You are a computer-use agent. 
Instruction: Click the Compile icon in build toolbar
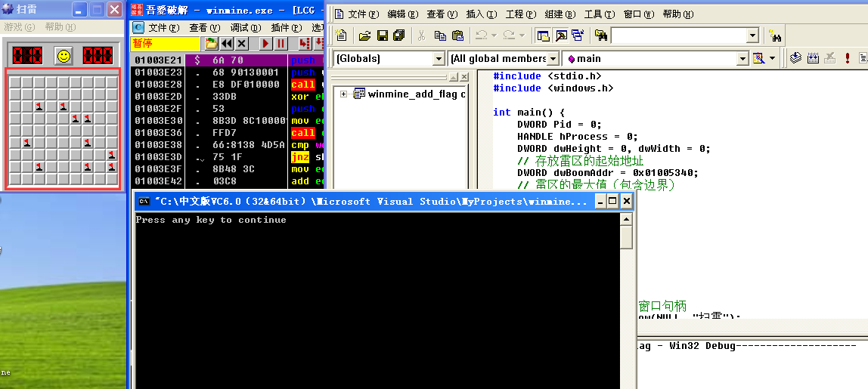796,58
